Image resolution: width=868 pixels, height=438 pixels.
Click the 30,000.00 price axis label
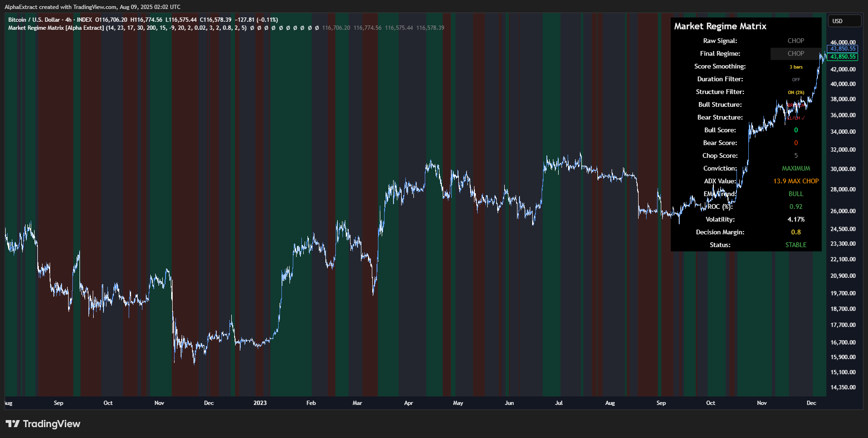(843, 169)
